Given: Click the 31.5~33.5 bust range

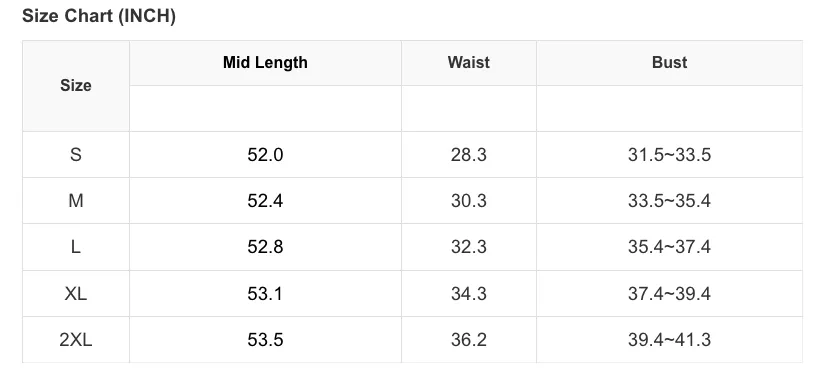Looking at the screenshot, I should pos(670,155).
